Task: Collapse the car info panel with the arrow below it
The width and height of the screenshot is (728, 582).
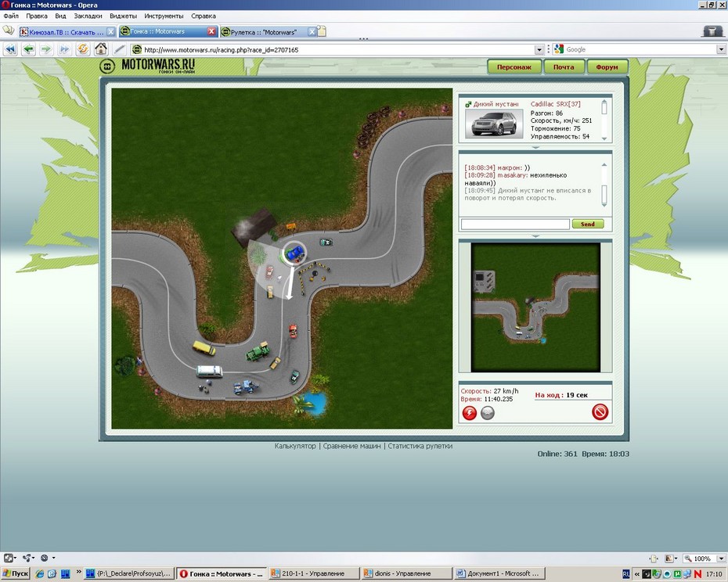Action: click(535, 147)
